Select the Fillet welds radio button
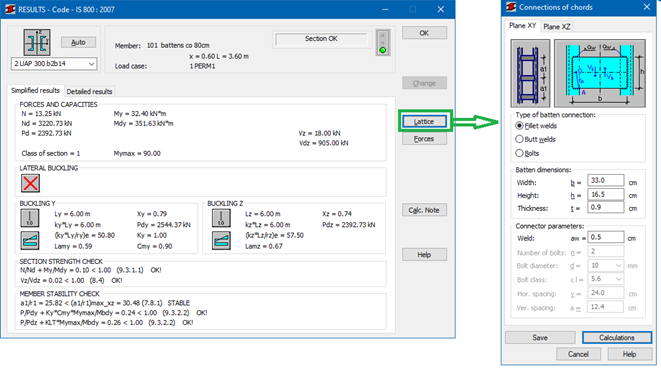This screenshot has height=369, width=661. coord(519,126)
